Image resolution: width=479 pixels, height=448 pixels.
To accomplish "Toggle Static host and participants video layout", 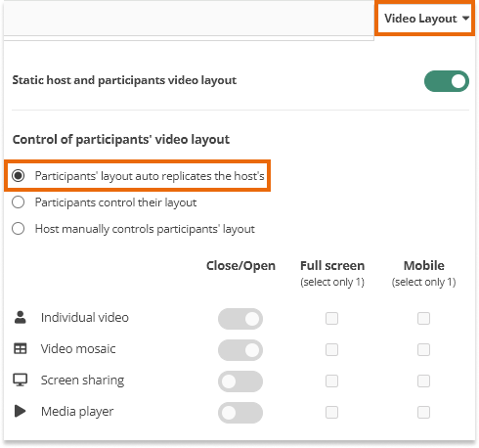I will click(447, 81).
